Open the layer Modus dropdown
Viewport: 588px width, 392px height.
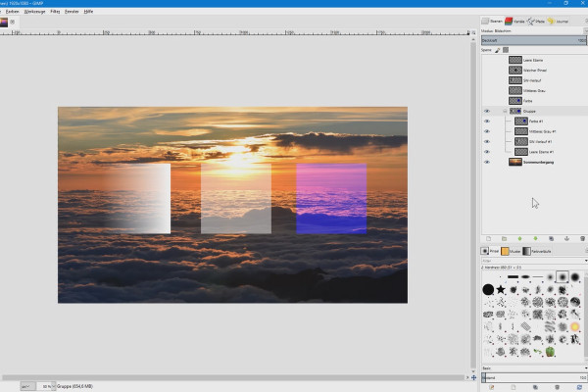pos(585,31)
